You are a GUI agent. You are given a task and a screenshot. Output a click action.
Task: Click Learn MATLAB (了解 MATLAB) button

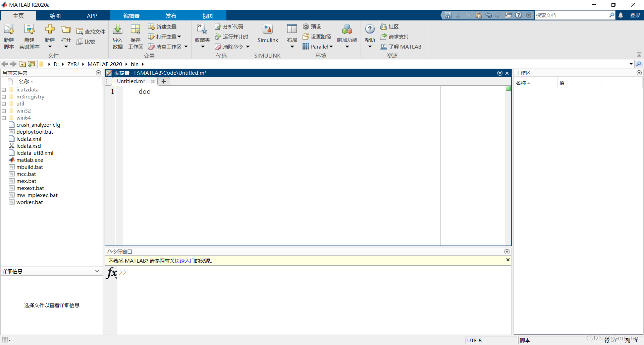coord(401,47)
